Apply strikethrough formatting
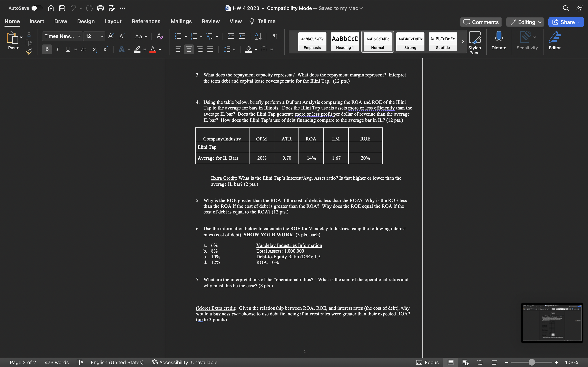Screen dimensions: 588x367 pyautogui.click(x=84, y=49)
